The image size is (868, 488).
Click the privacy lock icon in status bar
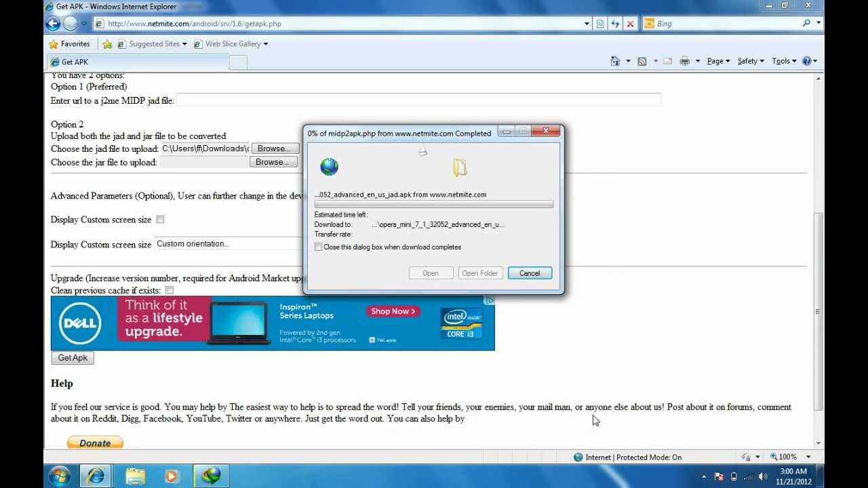[746, 457]
